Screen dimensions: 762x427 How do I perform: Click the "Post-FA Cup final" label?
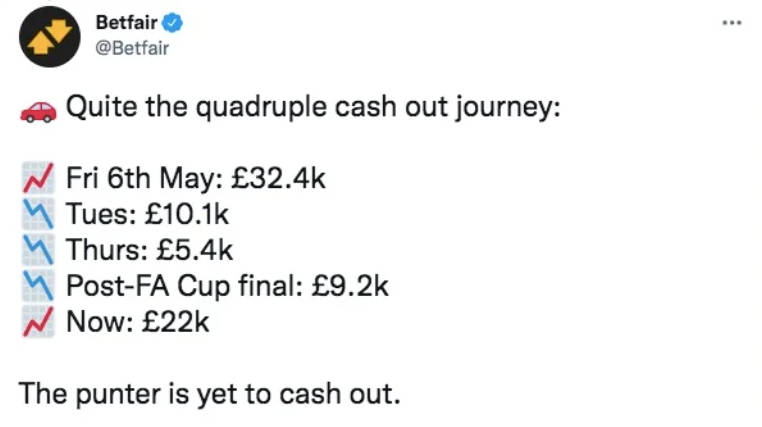187,287
